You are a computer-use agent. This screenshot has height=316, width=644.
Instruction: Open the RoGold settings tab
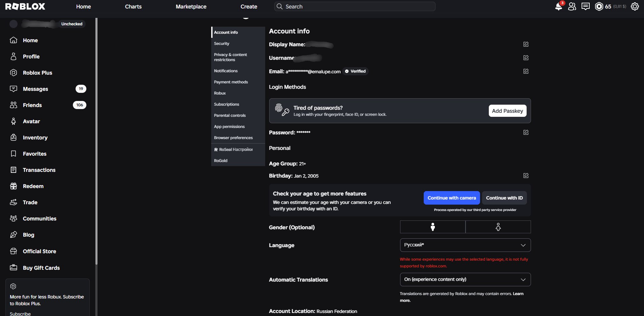click(238, 161)
